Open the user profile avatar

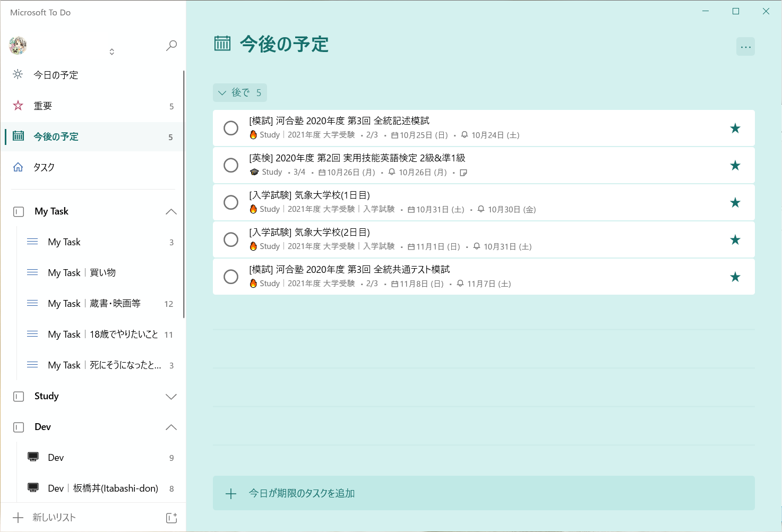click(x=18, y=46)
